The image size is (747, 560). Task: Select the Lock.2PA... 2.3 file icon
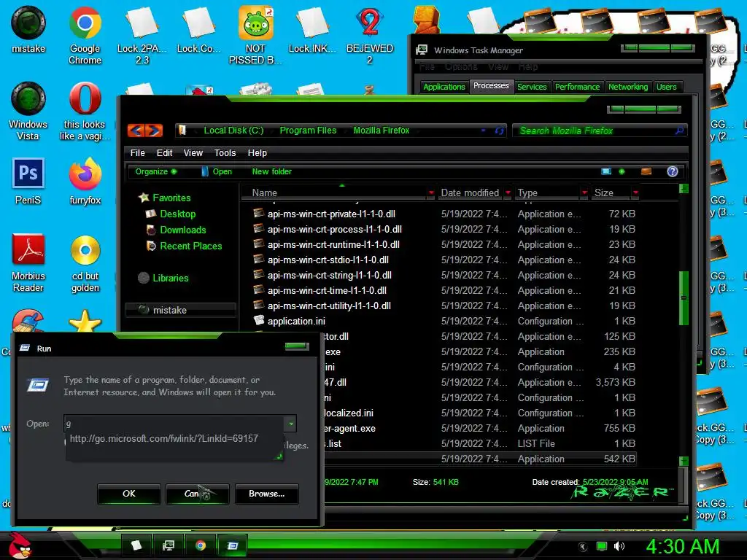point(142,36)
